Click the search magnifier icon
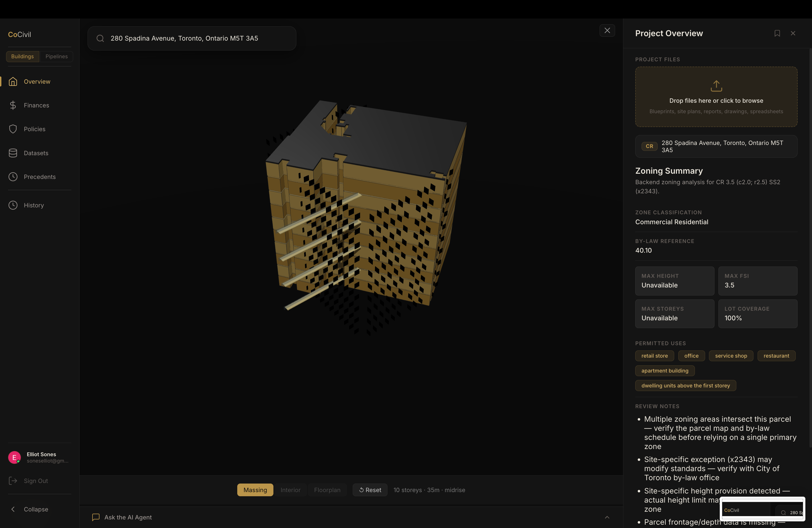The height and width of the screenshot is (528, 812). [100, 39]
